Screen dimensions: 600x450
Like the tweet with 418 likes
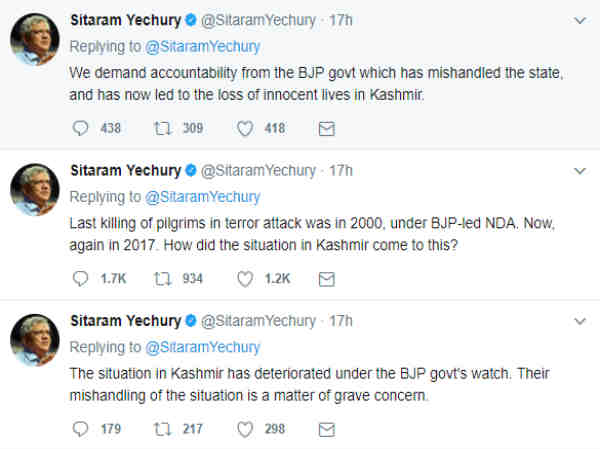pyautogui.click(x=245, y=128)
